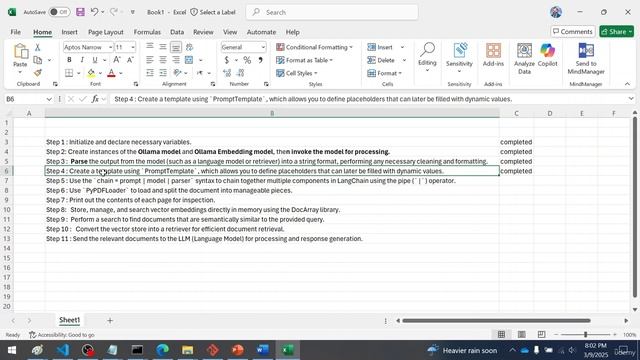This screenshot has width=640, height=360.
Task: Open the General number format dropdown
Action: 263,47
